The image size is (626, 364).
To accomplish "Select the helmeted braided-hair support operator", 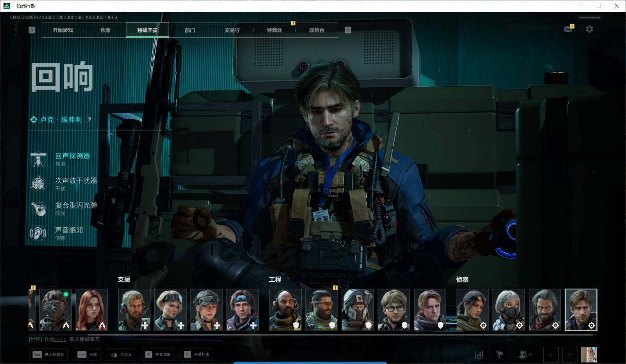I will pos(206,310).
